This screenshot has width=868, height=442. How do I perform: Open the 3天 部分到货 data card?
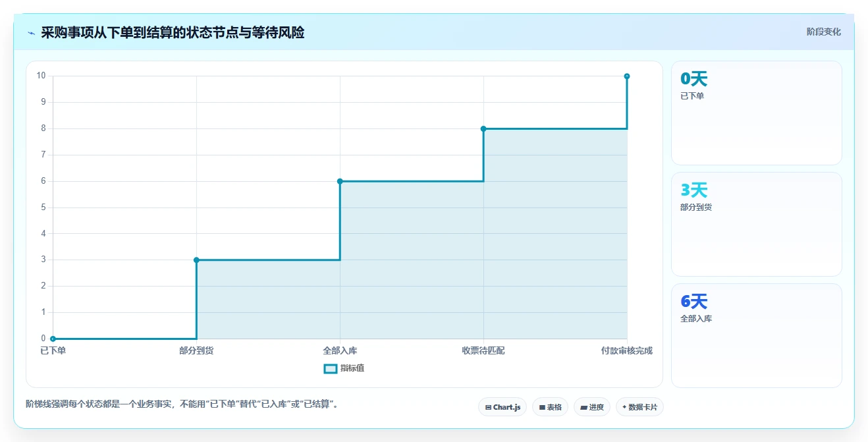coord(756,224)
